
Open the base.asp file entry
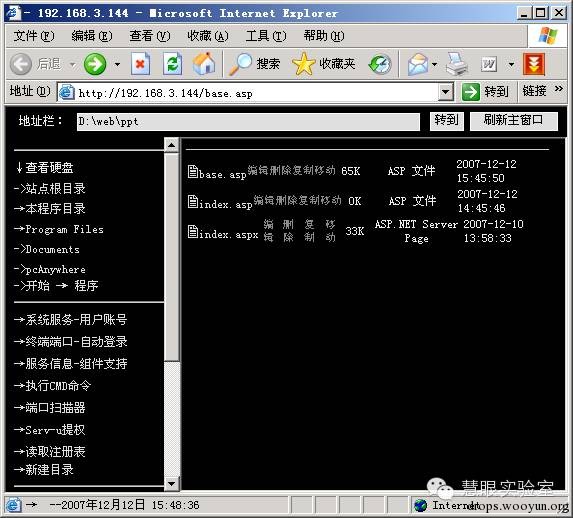click(217, 173)
